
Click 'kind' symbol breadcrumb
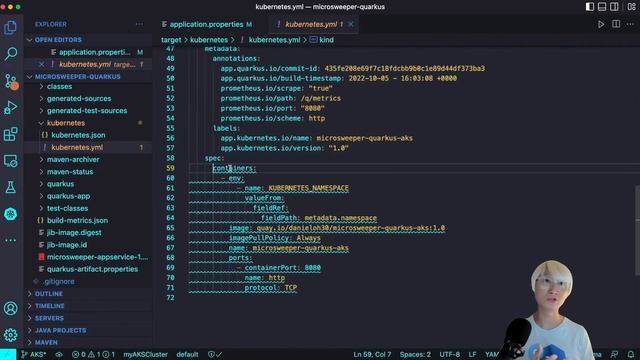point(326,40)
